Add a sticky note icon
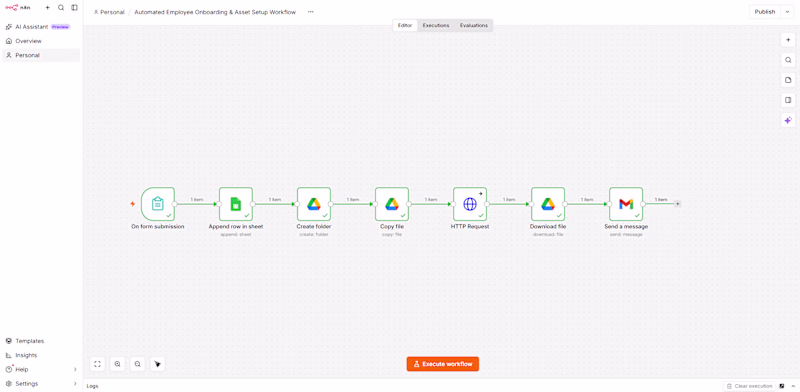Viewport: 800px width, 392px height. pos(788,80)
